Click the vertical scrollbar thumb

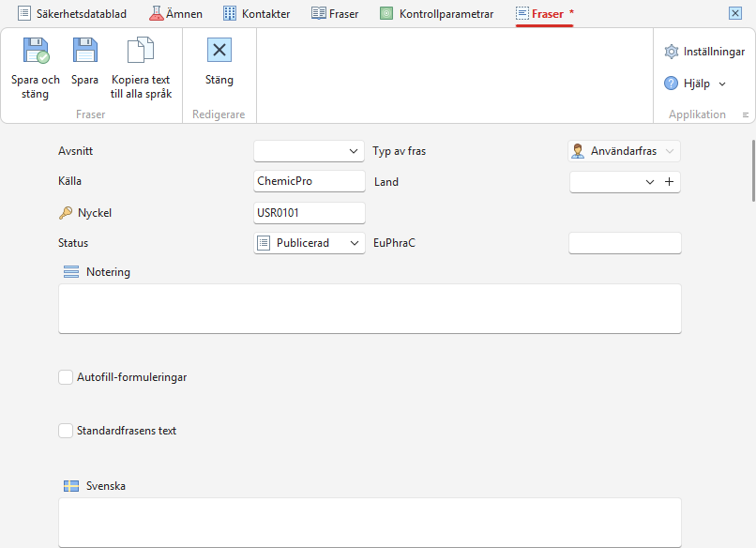click(753, 171)
